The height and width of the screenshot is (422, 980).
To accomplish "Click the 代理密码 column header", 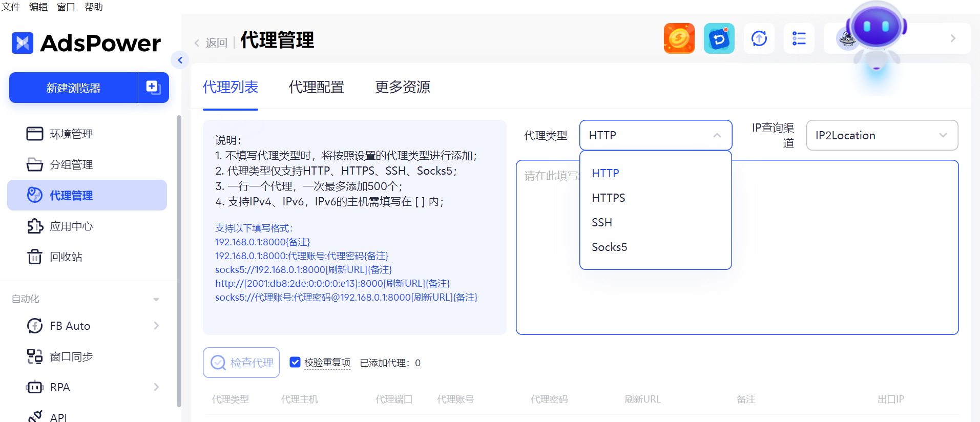I will (x=549, y=399).
